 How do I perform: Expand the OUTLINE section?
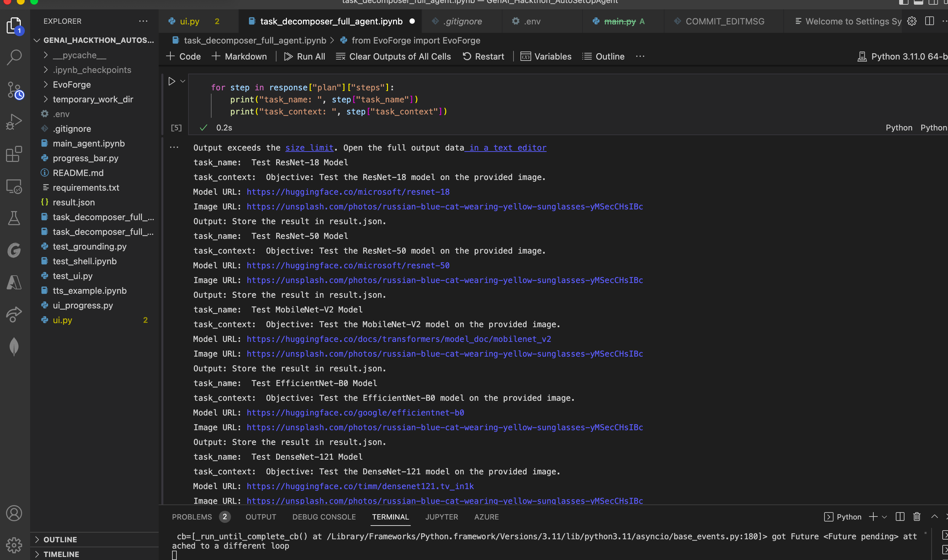pos(60,539)
